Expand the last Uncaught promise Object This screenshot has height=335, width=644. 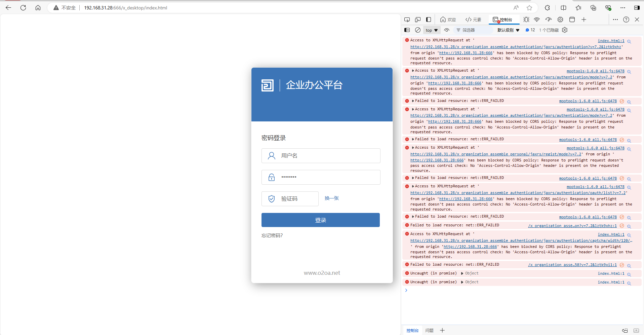tap(462, 282)
